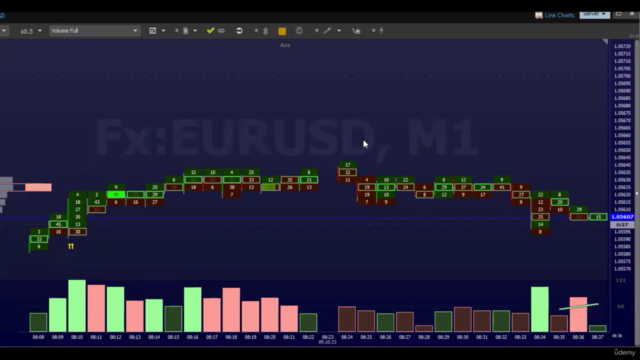The image size is (640, 360).
Task: Click the triangle corner marker above price axis
Action: pos(605,42)
